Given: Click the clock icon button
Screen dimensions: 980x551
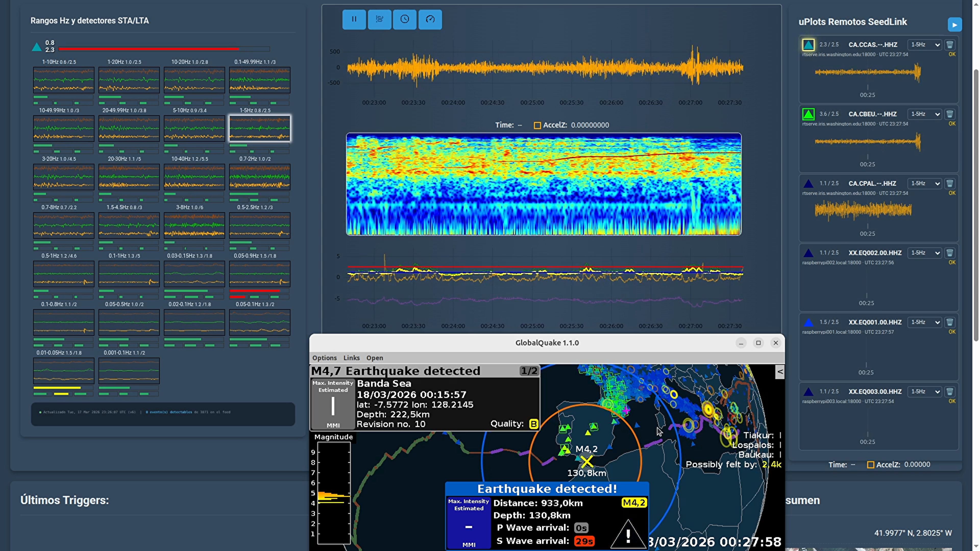Looking at the screenshot, I should click(x=405, y=19).
